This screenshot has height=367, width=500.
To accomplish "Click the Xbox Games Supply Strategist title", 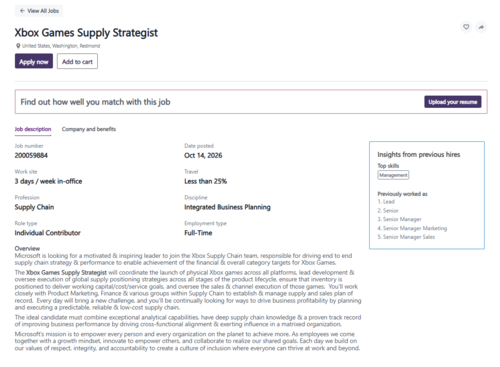I will click(86, 33).
